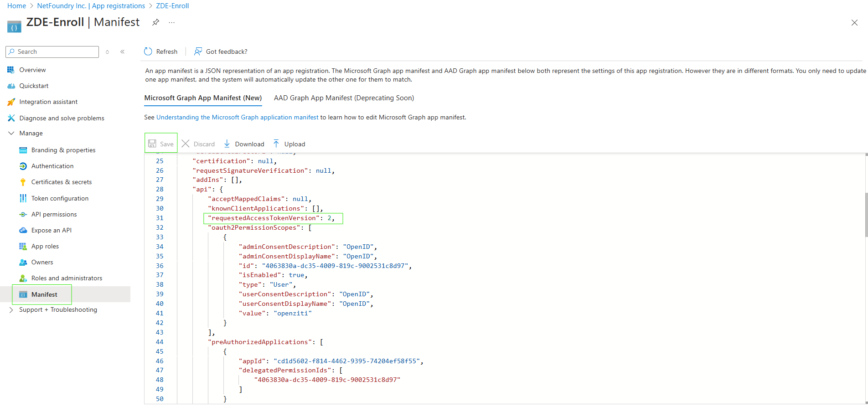Click the App roles icon
Image resolution: width=868 pixels, height=407 pixels.
23,246
